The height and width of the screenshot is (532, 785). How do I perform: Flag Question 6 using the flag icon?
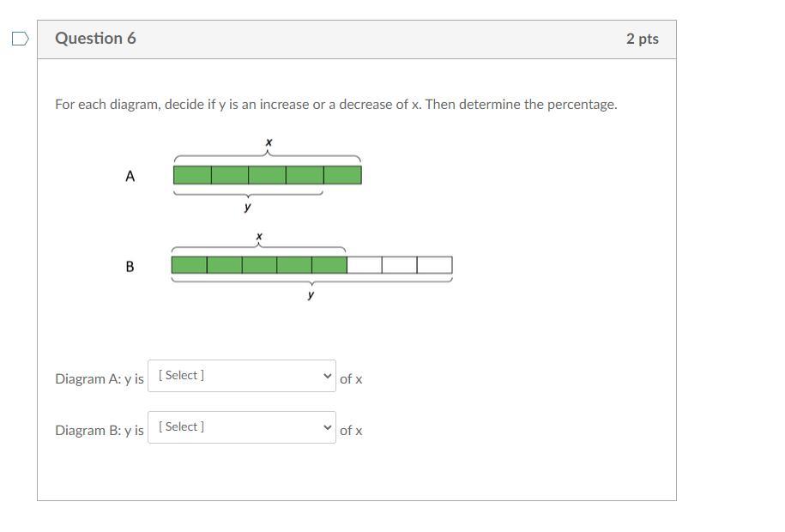(x=20, y=39)
